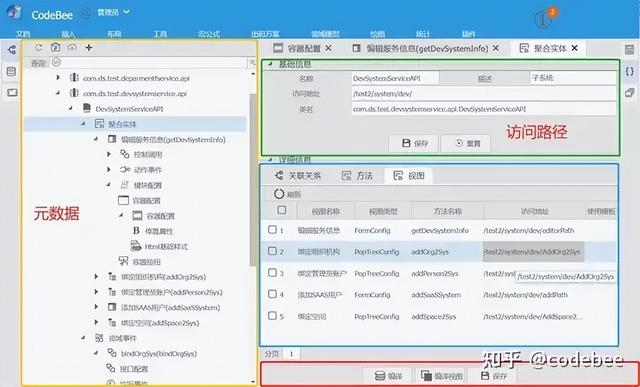The height and width of the screenshot is (387, 640).
Task: Switch to the 关联关系 tab
Action: (x=298, y=176)
